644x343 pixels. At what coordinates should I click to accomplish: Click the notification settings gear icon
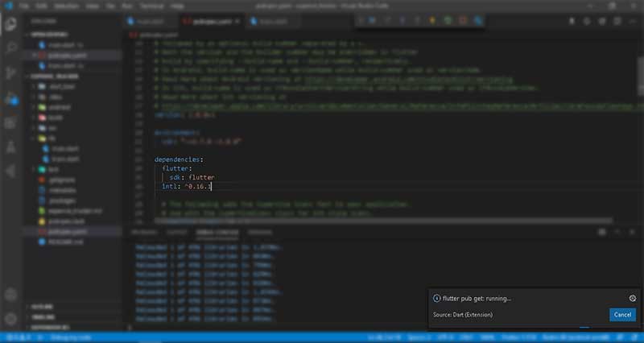point(633,298)
